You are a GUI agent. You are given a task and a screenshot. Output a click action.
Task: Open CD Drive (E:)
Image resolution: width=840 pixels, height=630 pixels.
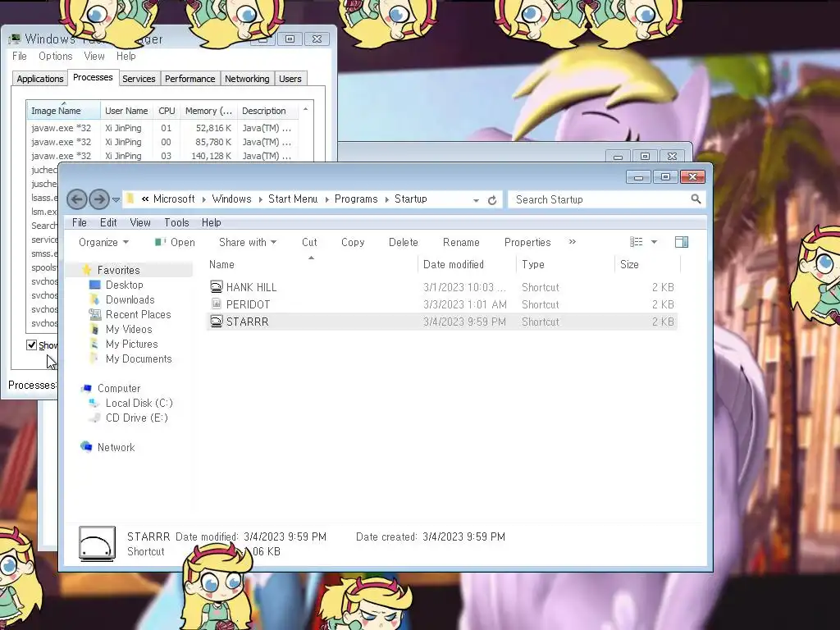click(137, 418)
